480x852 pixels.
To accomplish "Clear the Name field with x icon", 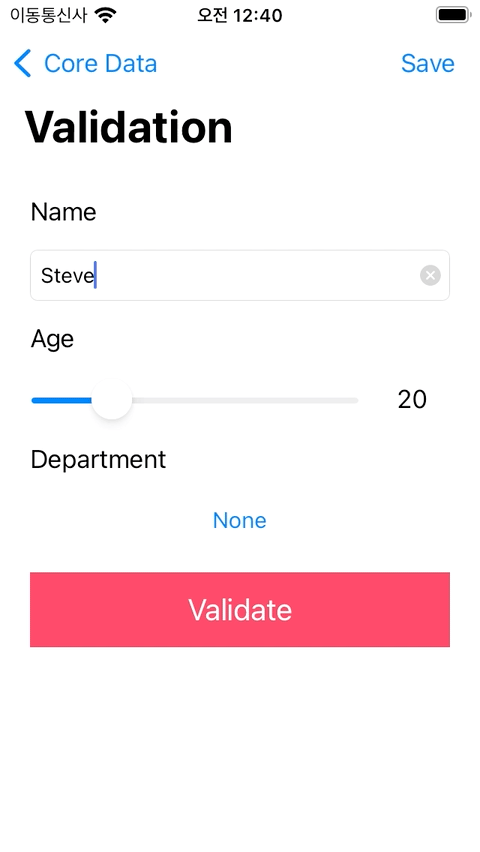I will tap(430, 275).
